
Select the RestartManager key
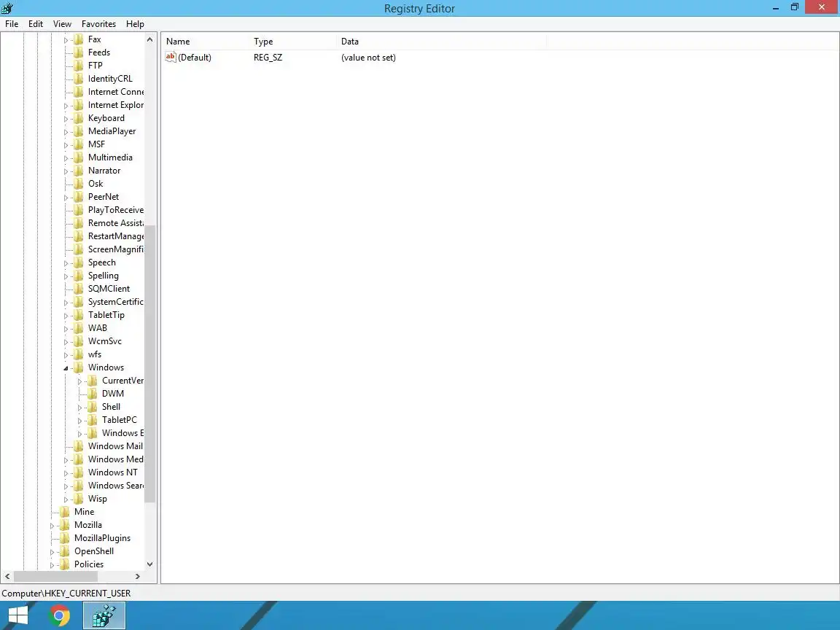[x=116, y=236]
